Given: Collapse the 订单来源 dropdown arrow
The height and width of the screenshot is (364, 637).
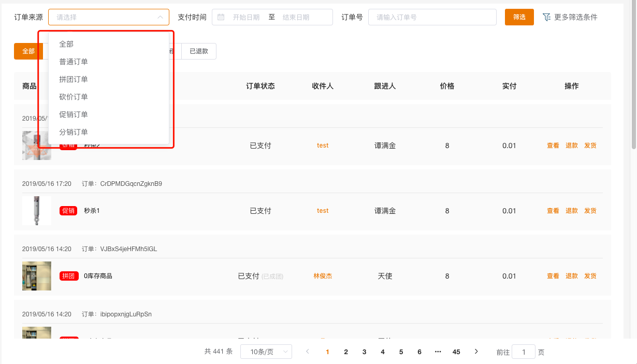Looking at the screenshot, I should (160, 17).
